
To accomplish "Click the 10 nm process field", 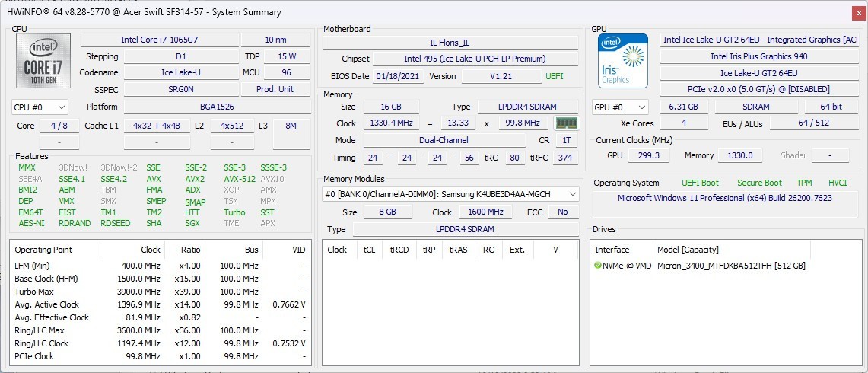I will pyautogui.click(x=275, y=40).
